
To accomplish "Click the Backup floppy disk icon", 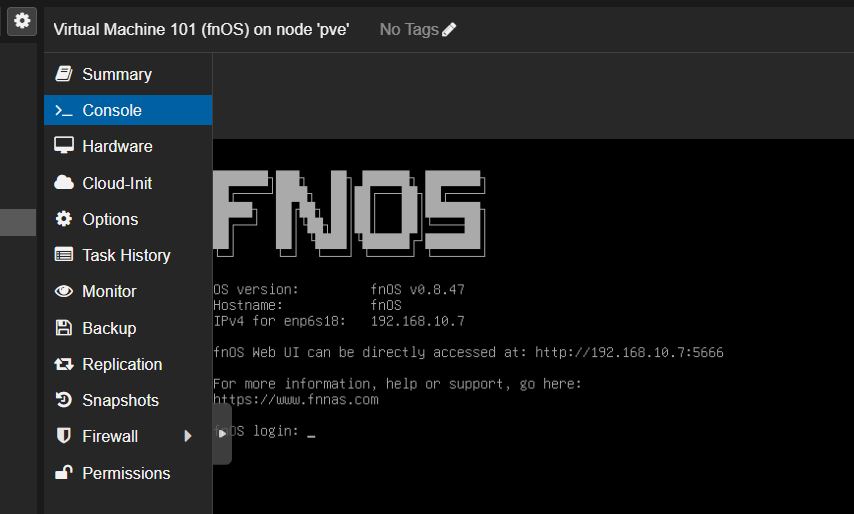I will (x=64, y=328).
